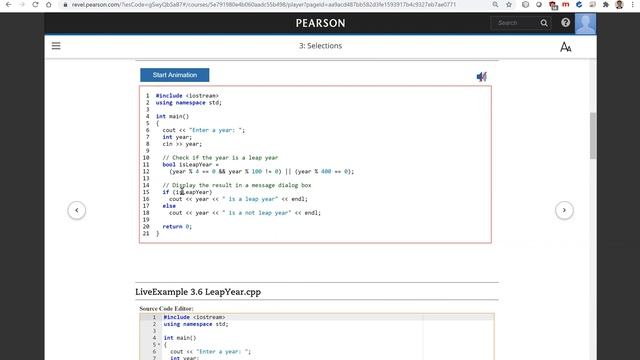
Task: Go to the next page arrow
Action: coord(564,210)
